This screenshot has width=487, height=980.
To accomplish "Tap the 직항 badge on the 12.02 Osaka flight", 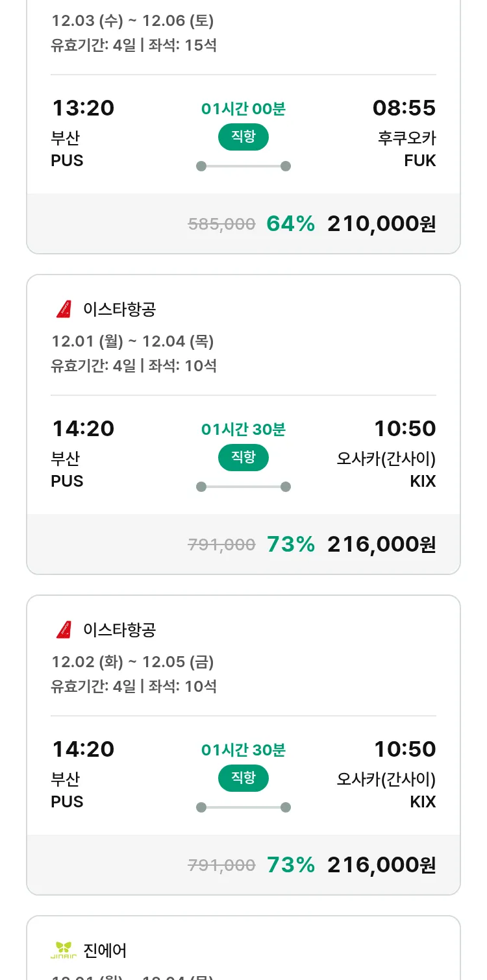I will point(243,778).
